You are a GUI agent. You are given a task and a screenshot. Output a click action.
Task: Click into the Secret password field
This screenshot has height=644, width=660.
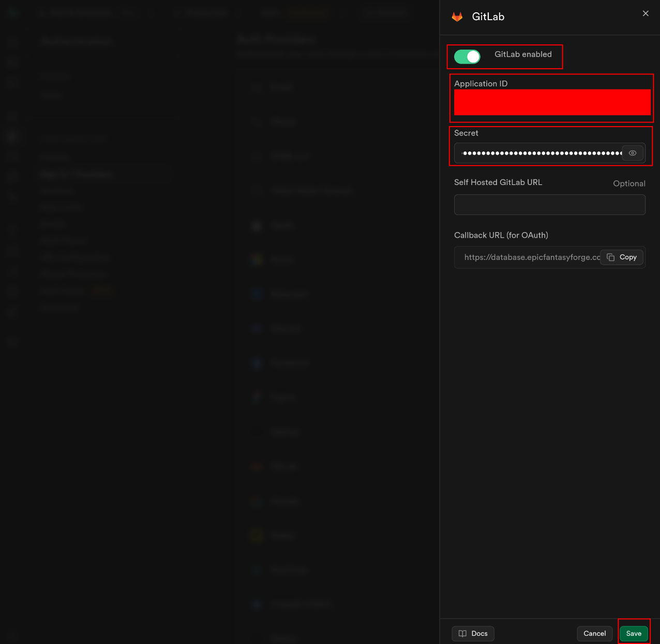tap(541, 153)
